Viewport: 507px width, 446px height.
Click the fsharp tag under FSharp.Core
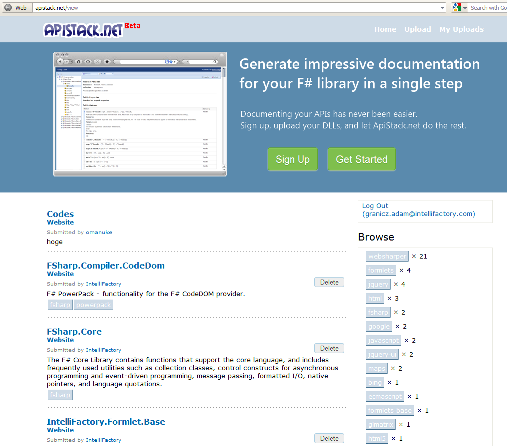pyautogui.click(x=60, y=395)
